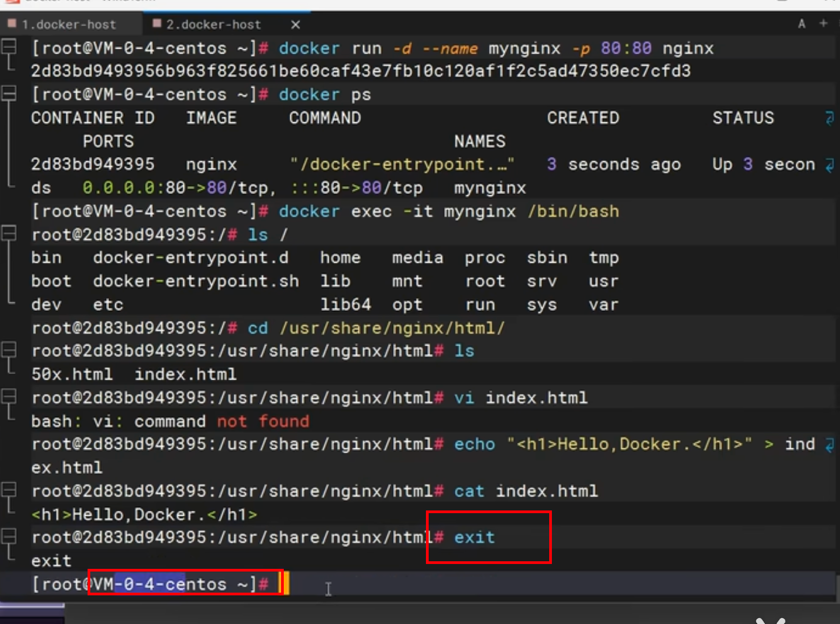Click '3 seconds ago' created value
840x624 pixels.
614,164
